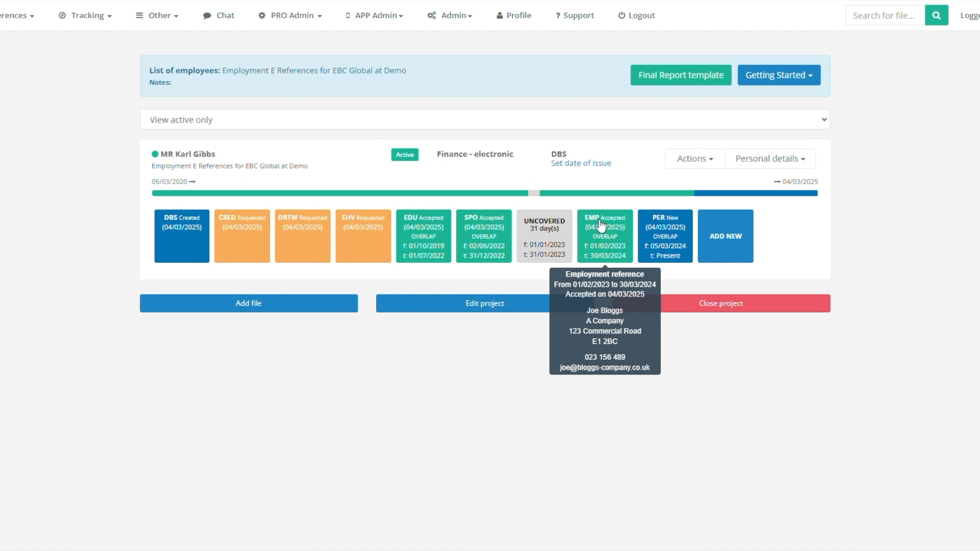Expand the Admin menu
Image resolution: width=980 pixels, height=551 pixels.
click(450, 15)
